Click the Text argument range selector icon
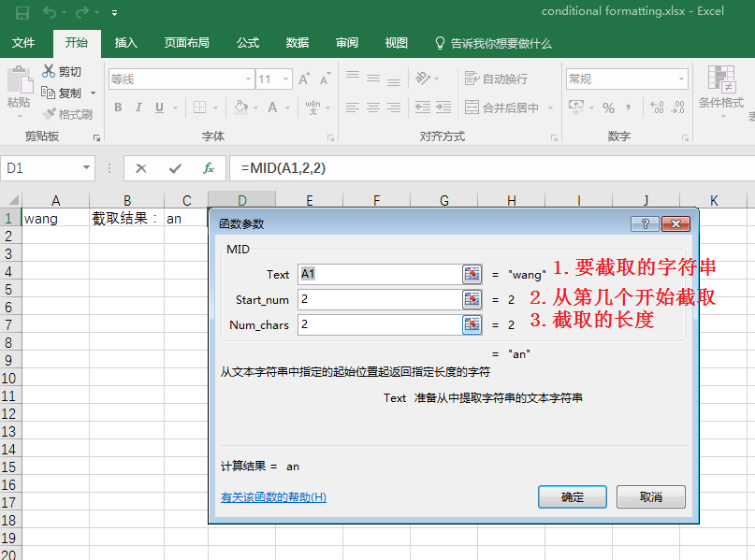Viewport: 755px width, 560px height. click(x=472, y=274)
